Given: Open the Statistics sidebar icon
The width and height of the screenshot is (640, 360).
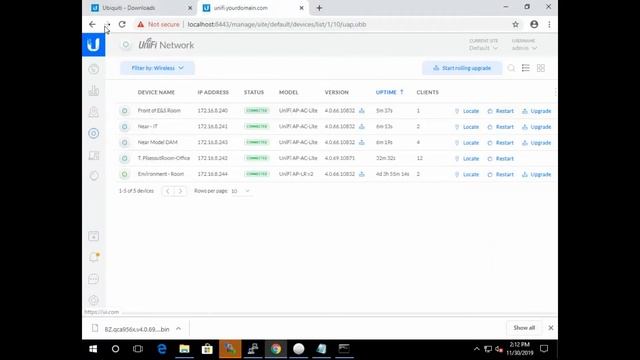Looking at the screenshot, I should pyautogui.click(x=93, y=91).
